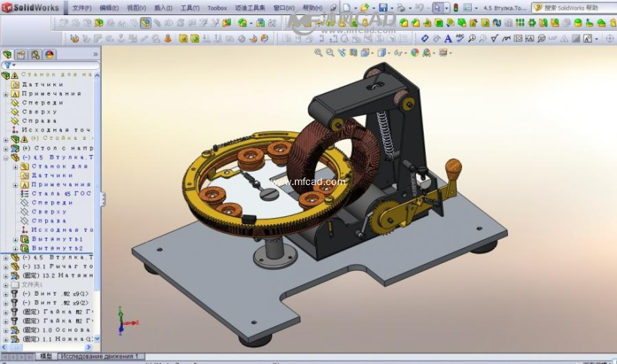The width and height of the screenshot is (617, 364).
Task: Click the Print icon in top toolbar
Action: click(x=400, y=8)
